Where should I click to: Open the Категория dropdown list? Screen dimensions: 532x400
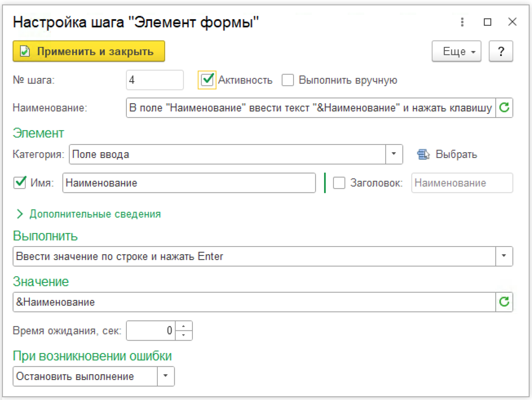click(394, 154)
